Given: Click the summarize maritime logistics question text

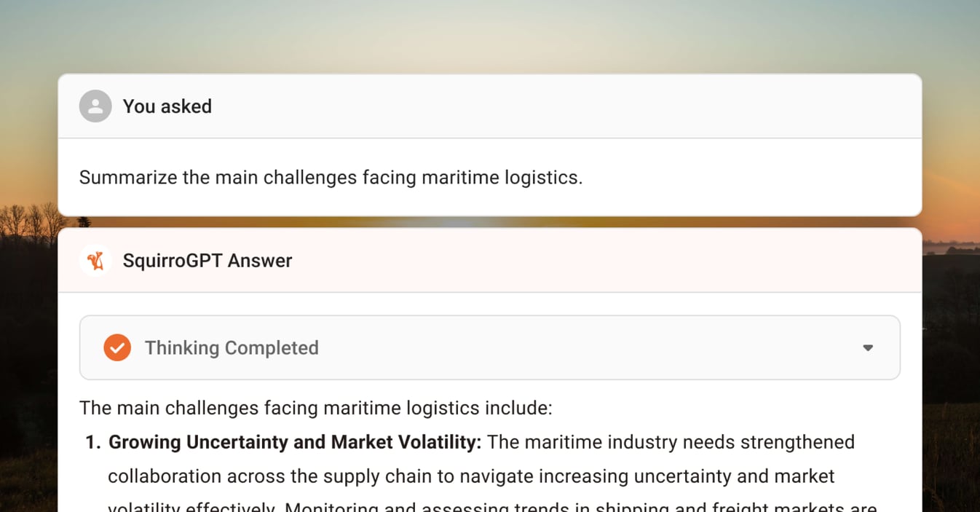Looking at the screenshot, I should click(x=331, y=177).
